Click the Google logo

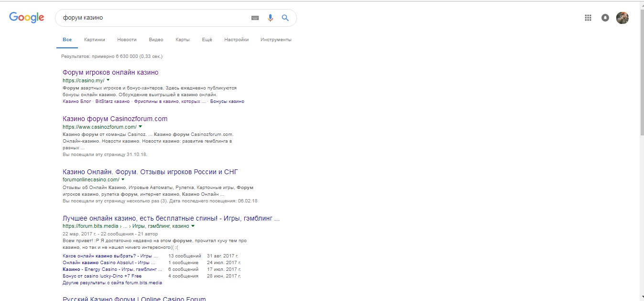[27, 18]
